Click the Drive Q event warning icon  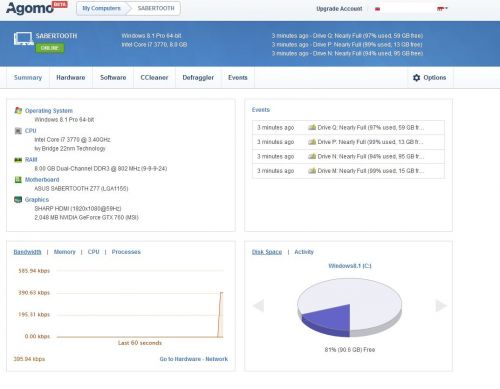coord(312,127)
